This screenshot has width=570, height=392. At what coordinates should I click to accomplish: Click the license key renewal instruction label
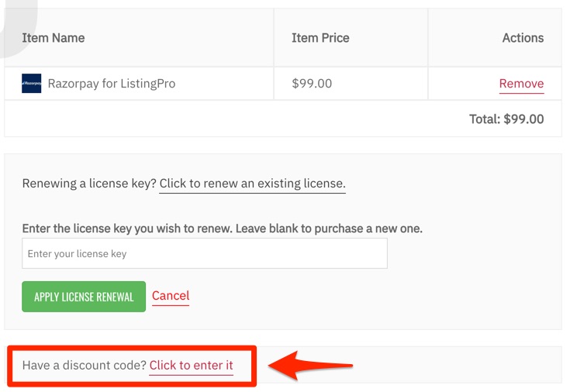tap(223, 229)
